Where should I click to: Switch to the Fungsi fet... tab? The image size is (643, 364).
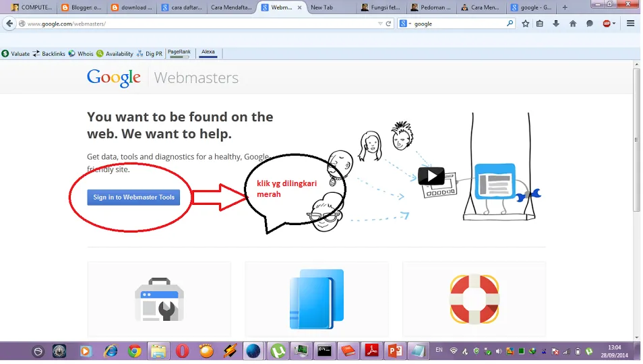coord(381,7)
